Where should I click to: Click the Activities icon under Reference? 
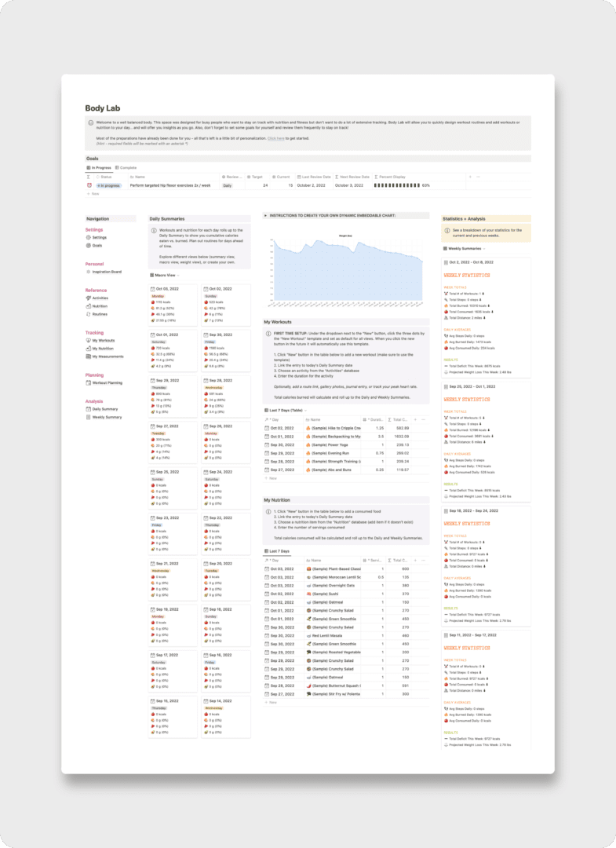89,298
